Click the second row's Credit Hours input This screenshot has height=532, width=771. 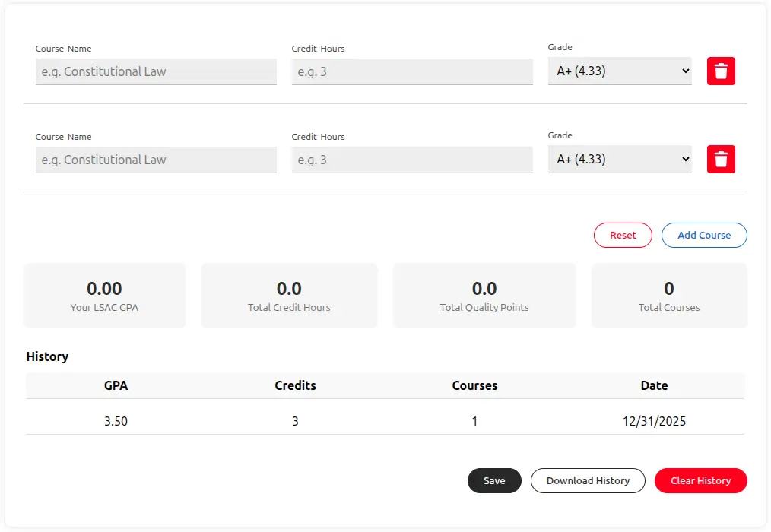point(412,160)
